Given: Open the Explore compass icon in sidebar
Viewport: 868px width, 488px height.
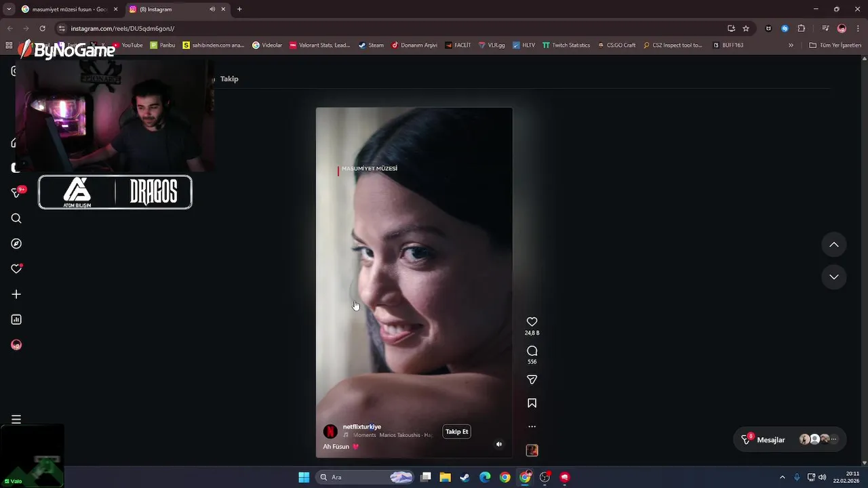Looking at the screenshot, I should (x=16, y=244).
